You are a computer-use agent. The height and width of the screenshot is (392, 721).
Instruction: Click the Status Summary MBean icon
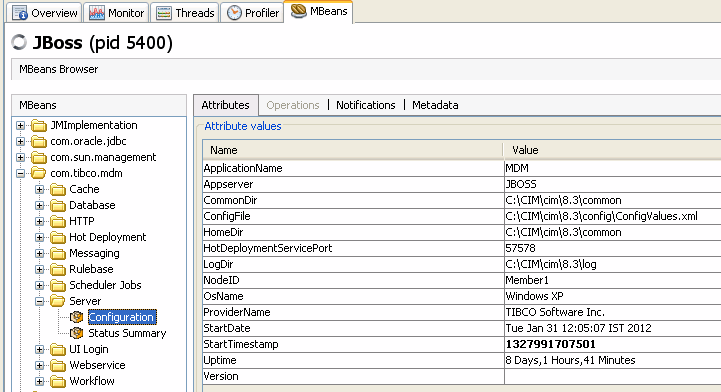pos(76,333)
